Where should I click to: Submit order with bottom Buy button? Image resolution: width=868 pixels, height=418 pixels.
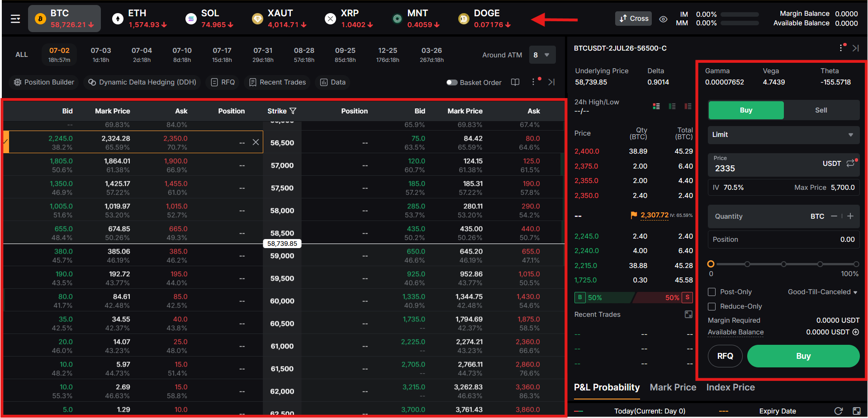click(803, 356)
